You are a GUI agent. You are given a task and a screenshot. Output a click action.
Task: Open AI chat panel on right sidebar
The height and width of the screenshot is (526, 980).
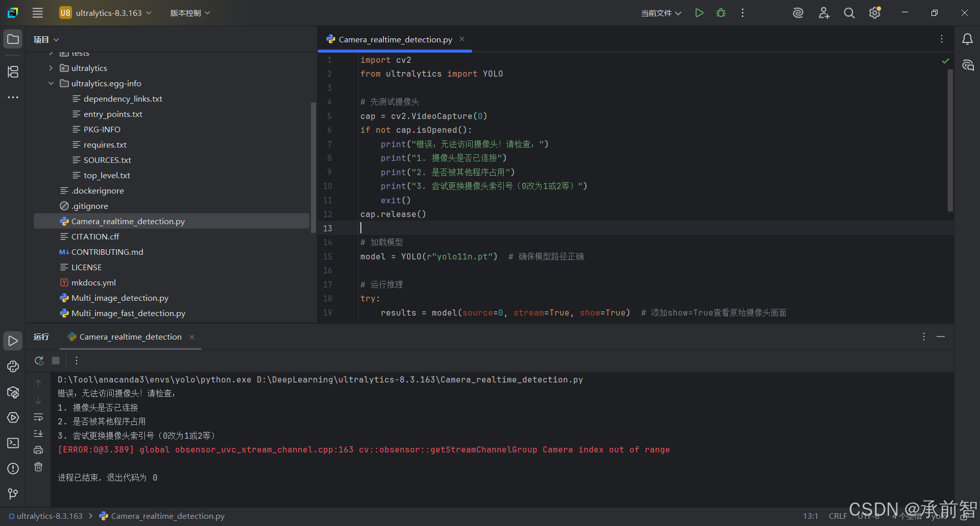coord(967,65)
